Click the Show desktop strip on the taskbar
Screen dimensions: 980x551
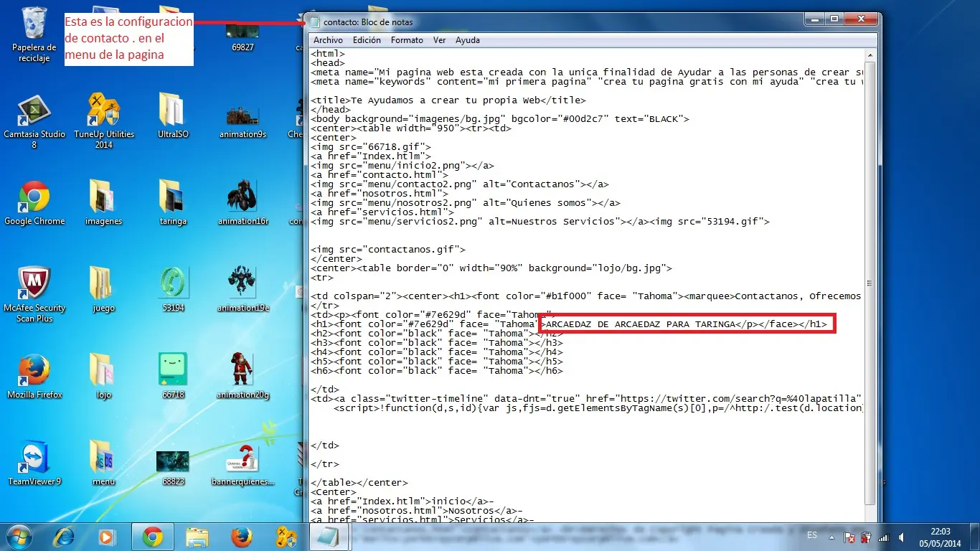point(974,537)
